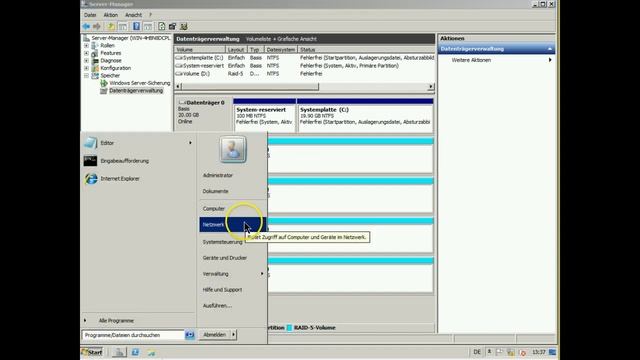Select the System-reserviert volume row

pos(304,66)
